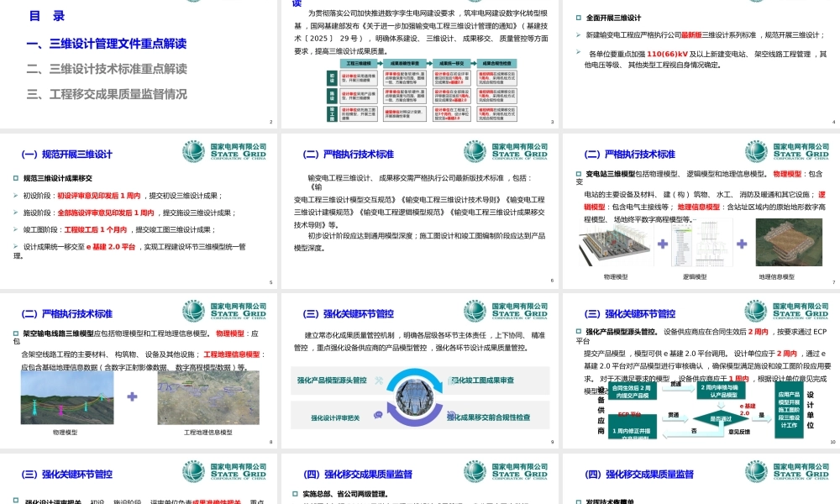Image resolution: width=840 pixels, height=504 pixels.
Task: Click State Grid logo on slide (一)规范开展三维设计
Action: tap(224, 151)
